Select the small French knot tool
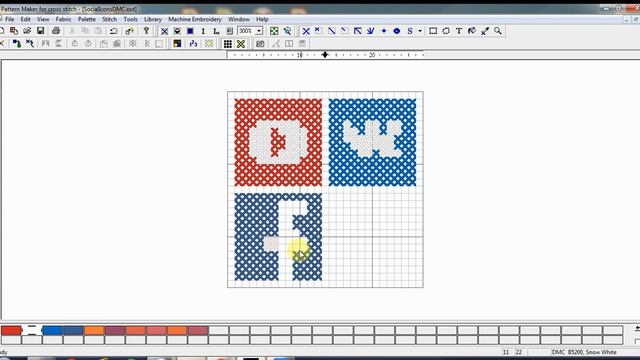The width and height of the screenshot is (640, 360). 384,31
